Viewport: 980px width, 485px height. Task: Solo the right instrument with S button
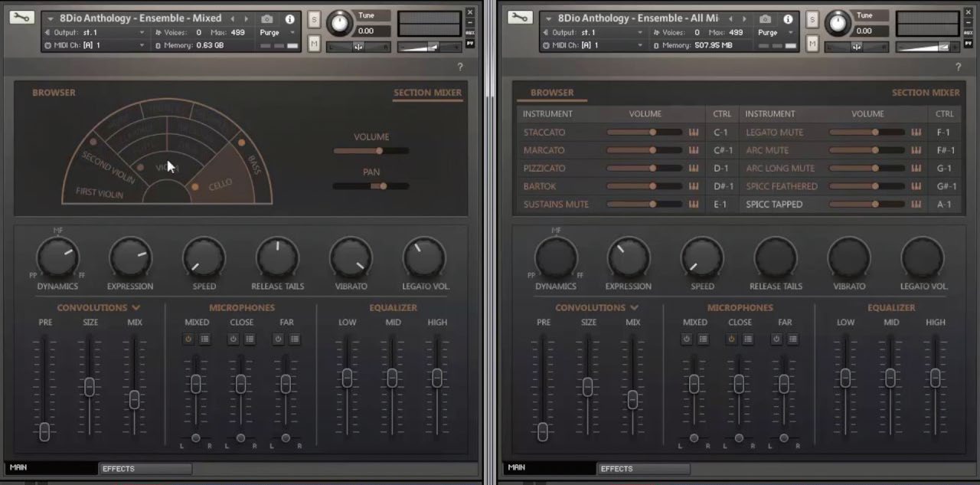[812, 20]
